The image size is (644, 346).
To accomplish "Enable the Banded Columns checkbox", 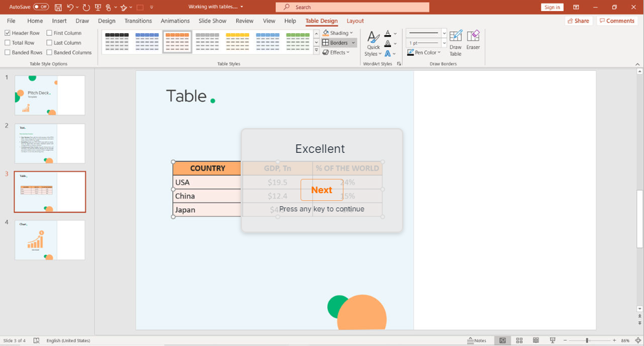I will (49, 53).
